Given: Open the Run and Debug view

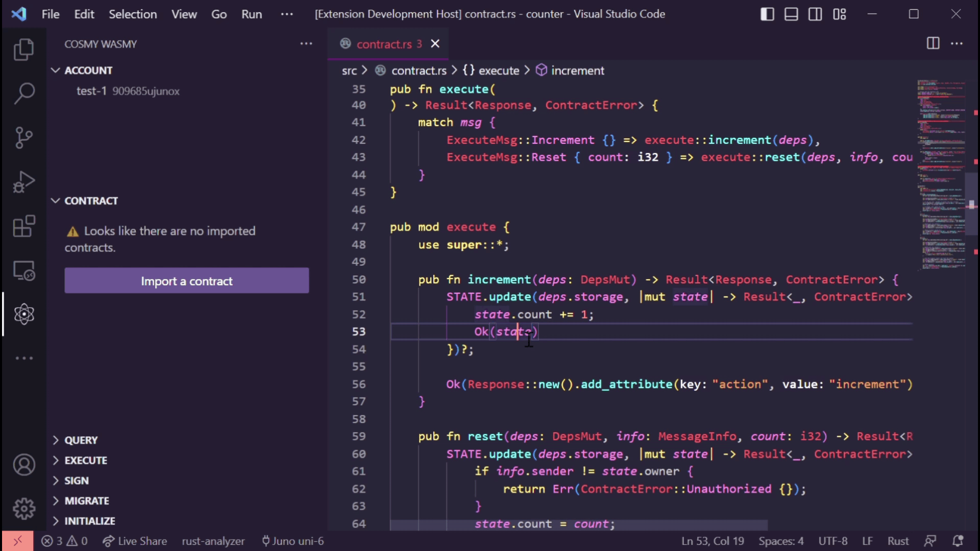Looking at the screenshot, I should pyautogui.click(x=23, y=182).
